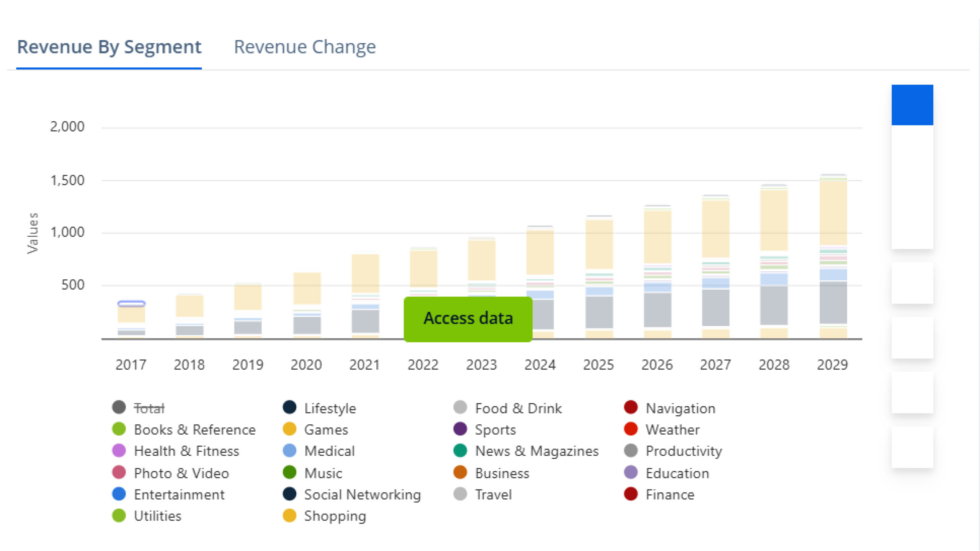Click the Music green legend marker
The width and height of the screenshot is (980, 551).
(289, 473)
